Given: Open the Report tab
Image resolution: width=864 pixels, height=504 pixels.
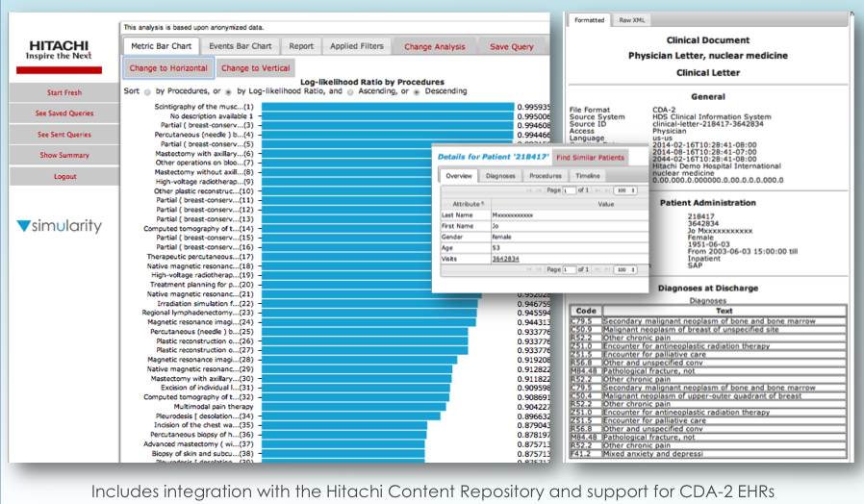Looking at the screenshot, I should tap(301, 46).
